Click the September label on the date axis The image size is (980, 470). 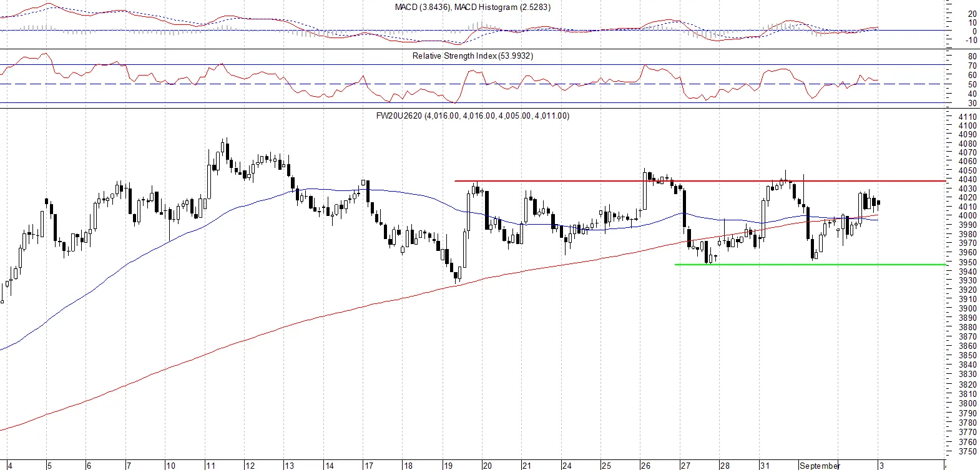tap(820, 466)
